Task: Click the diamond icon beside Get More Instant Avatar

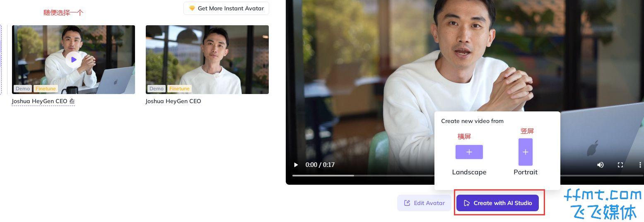Action: (x=192, y=8)
